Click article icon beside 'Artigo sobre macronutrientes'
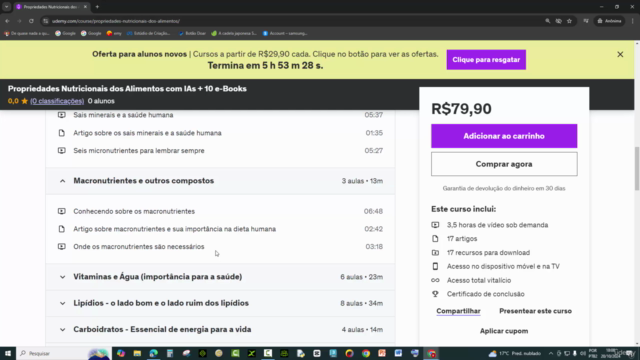 point(62,229)
